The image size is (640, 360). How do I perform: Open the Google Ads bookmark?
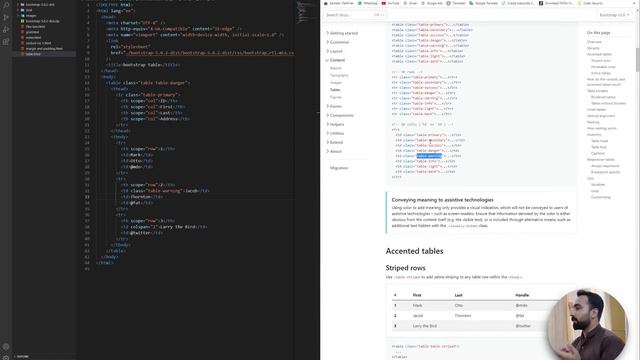click(432, 3)
